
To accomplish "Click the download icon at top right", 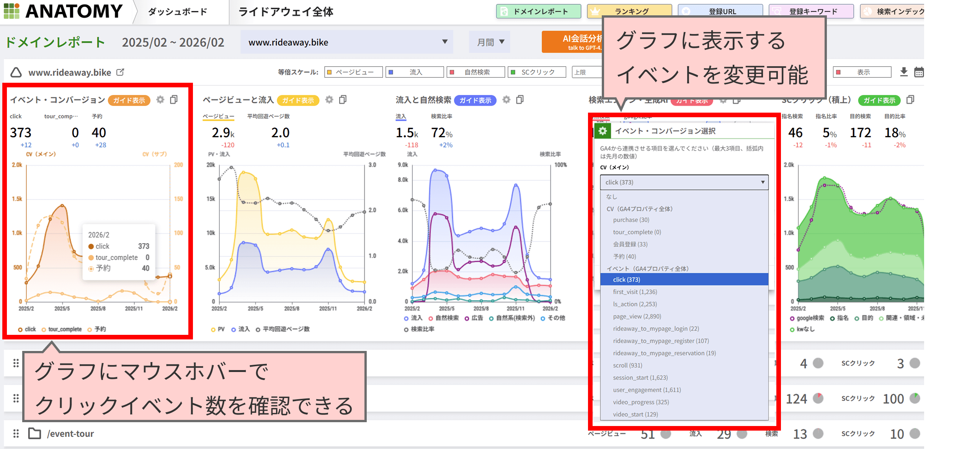I will tap(904, 72).
